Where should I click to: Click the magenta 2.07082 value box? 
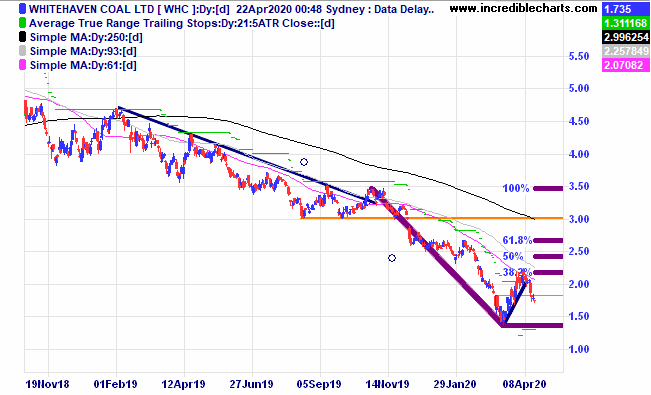(x=626, y=65)
